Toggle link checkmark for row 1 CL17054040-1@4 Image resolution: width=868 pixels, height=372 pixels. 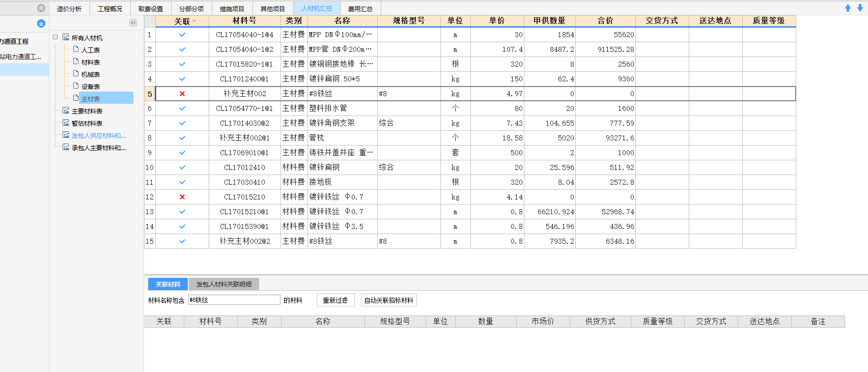click(182, 35)
